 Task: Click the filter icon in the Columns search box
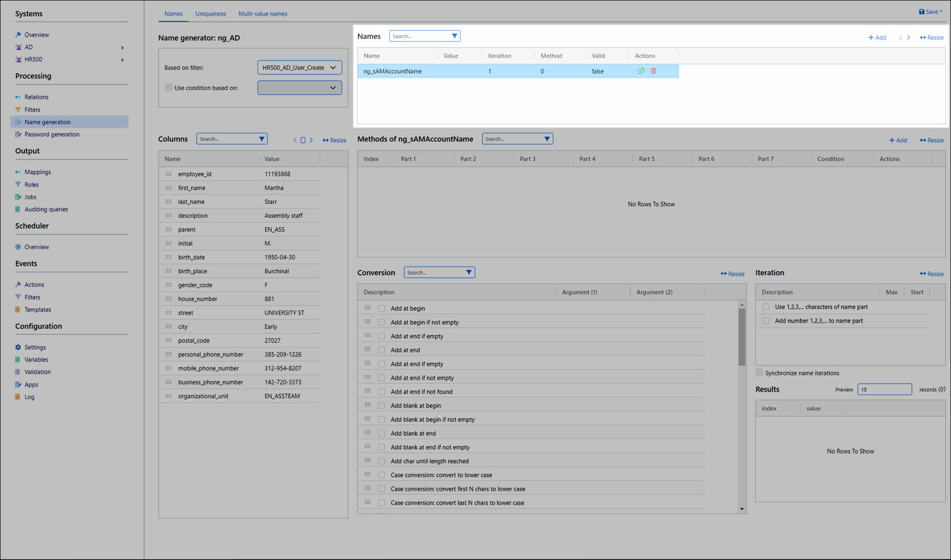pos(262,139)
